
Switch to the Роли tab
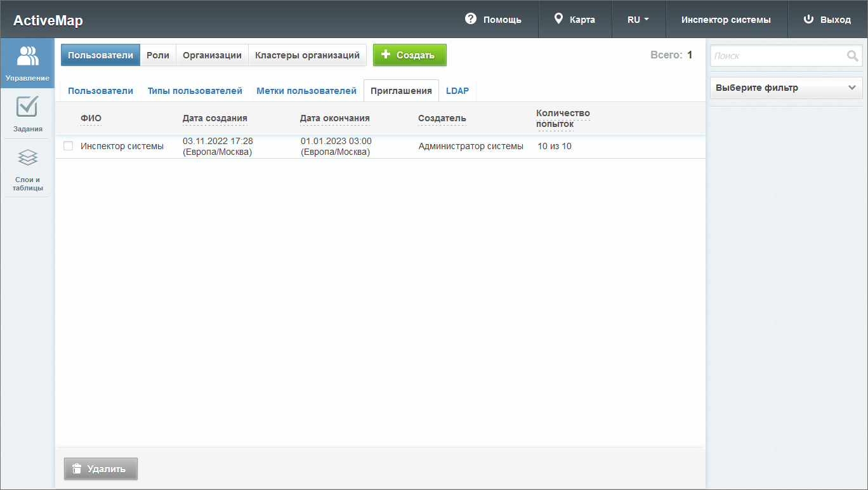(x=158, y=55)
